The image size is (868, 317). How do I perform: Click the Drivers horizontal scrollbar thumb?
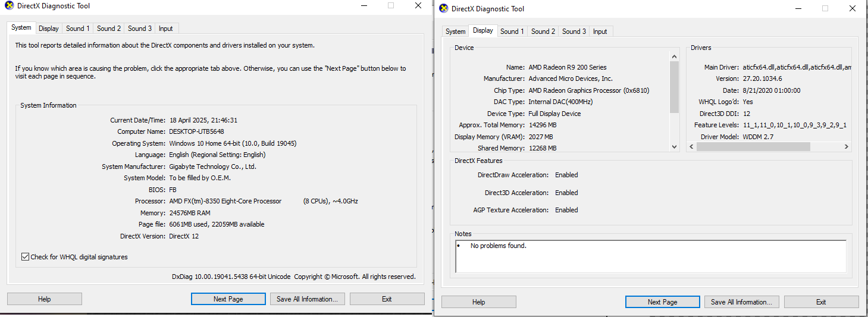pyautogui.click(x=753, y=146)
